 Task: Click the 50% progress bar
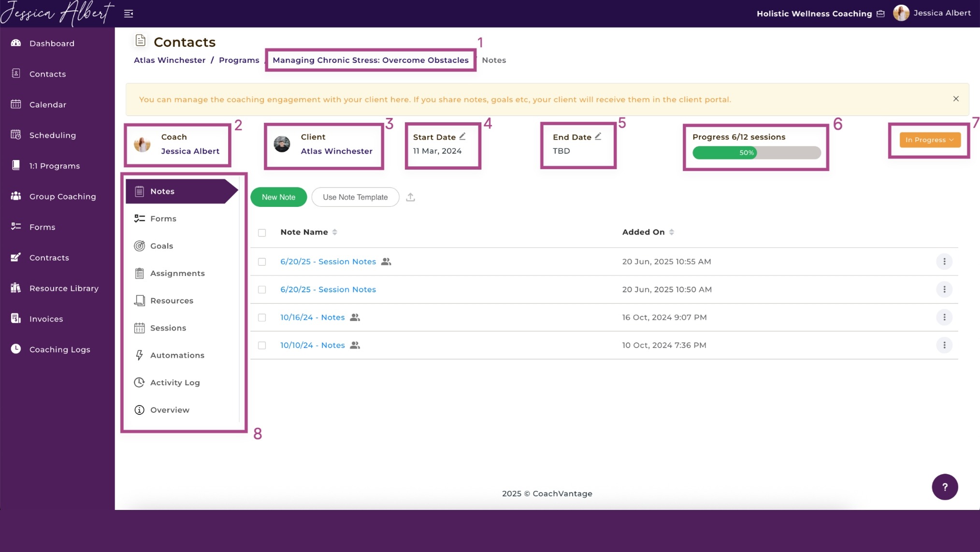click(x=757, y=153)
